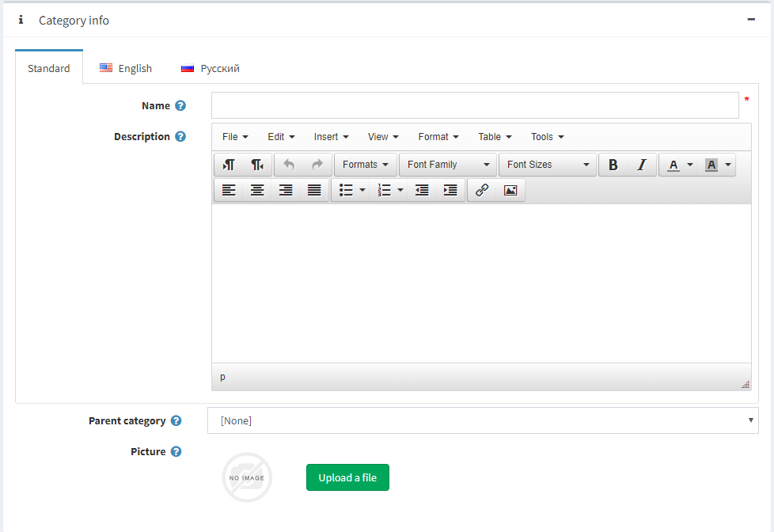774x532 pixels.
Task: Set left-to-right text direction
Action: pos(229,165)
